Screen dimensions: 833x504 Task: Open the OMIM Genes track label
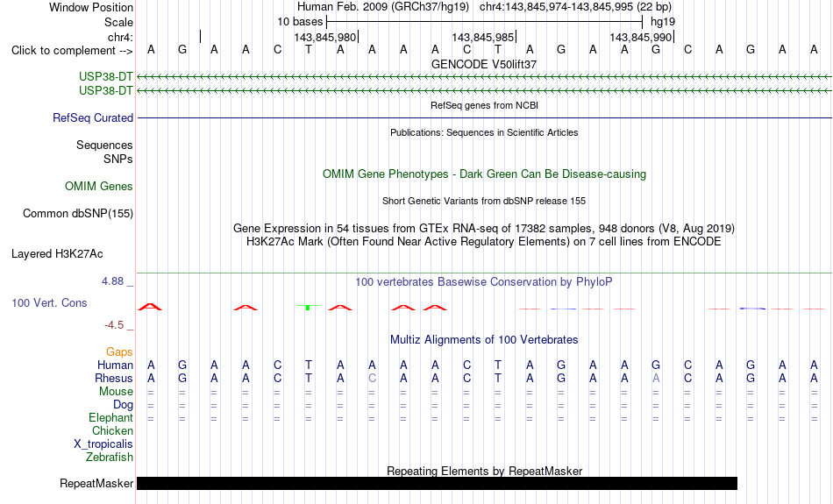99,187
